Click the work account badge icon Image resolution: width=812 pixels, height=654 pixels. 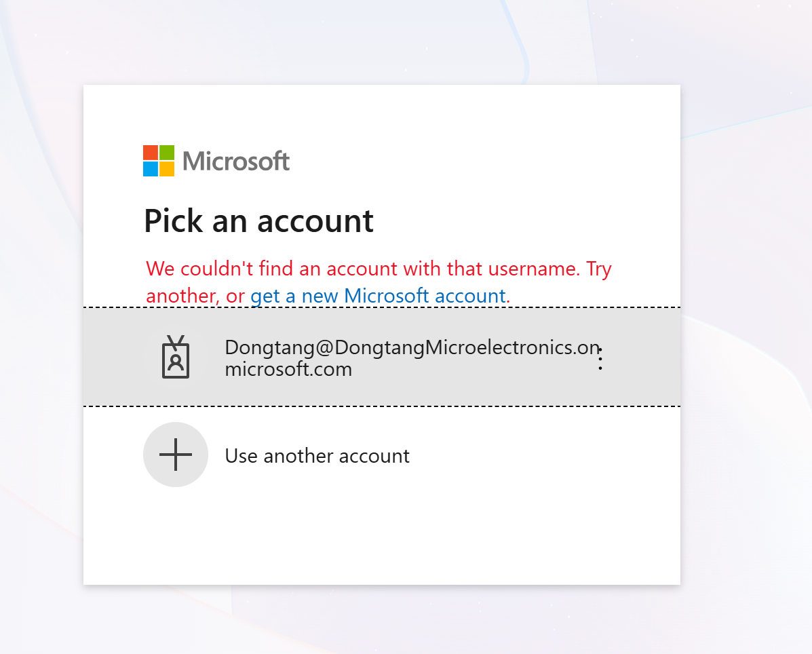pyautogui.click(x=176, y=358)
